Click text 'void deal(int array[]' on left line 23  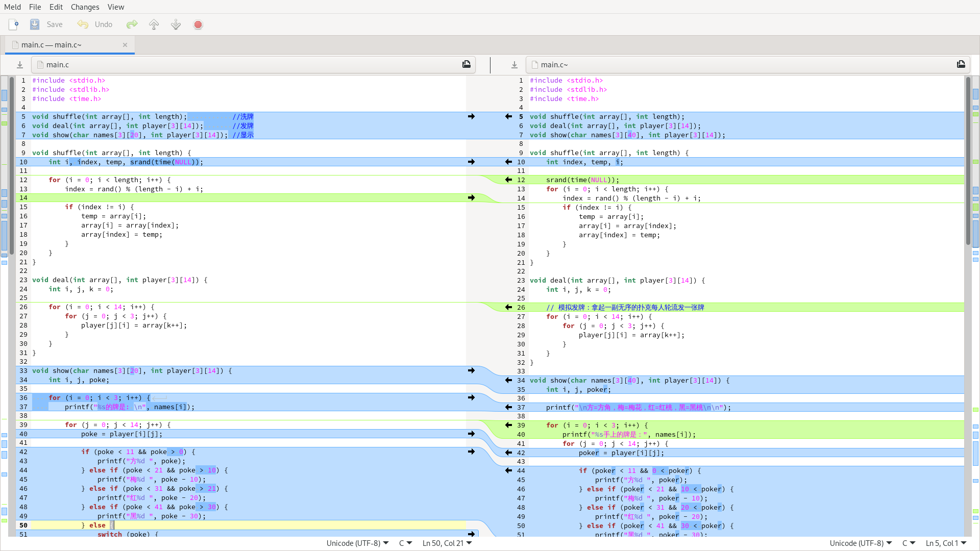(x=77, y=280)
